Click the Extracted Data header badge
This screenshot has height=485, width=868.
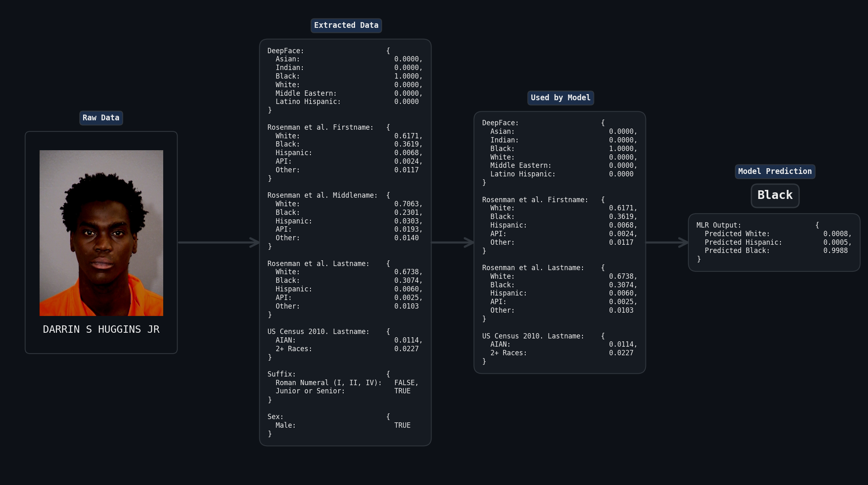[346, 25]
